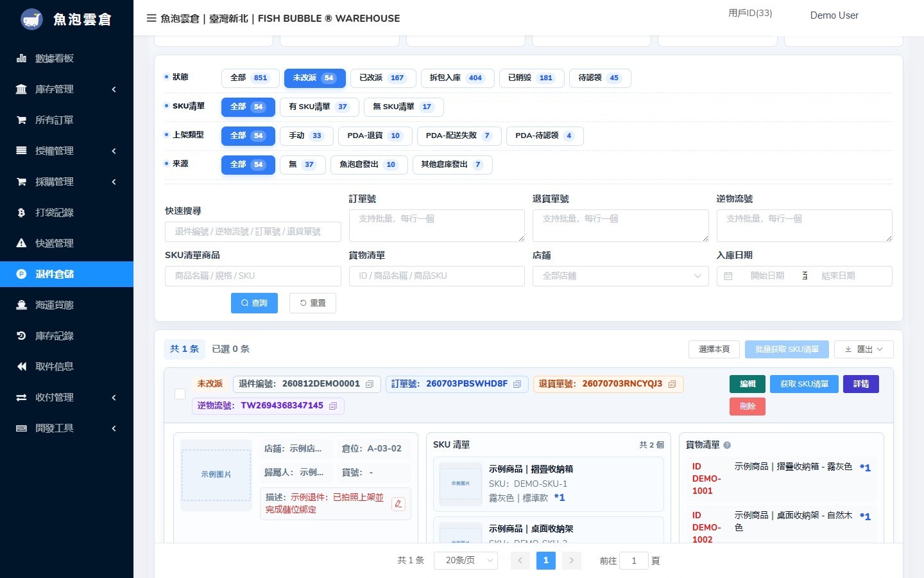Open 所有訂單 in the sidebar
Screen dimensions: 924x578
[x=67, y=120]
